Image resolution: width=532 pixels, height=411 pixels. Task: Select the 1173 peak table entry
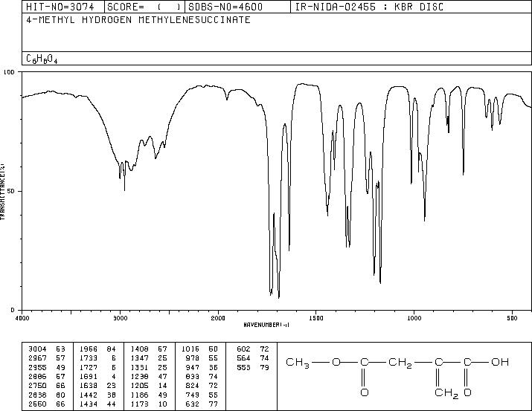(x=149, y=404)
